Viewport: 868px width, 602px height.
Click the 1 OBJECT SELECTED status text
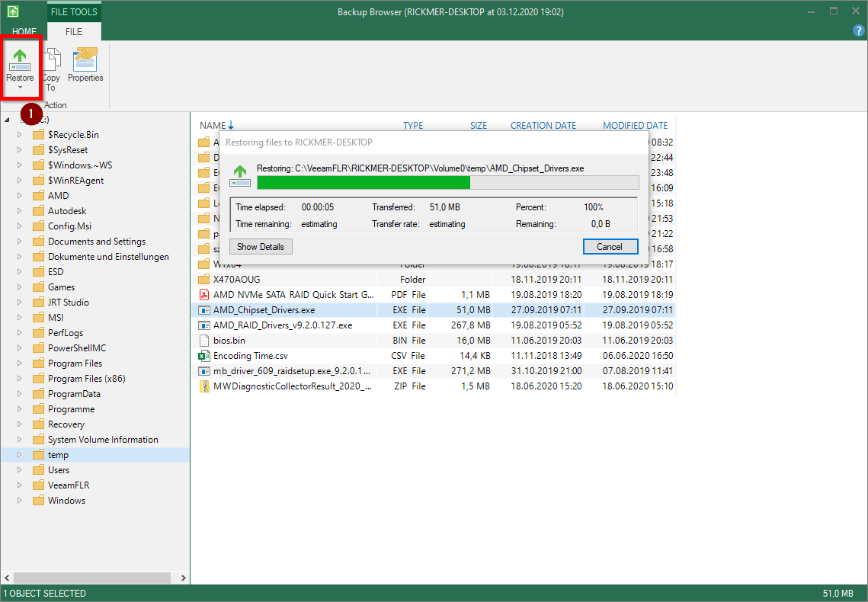(45, 593)
